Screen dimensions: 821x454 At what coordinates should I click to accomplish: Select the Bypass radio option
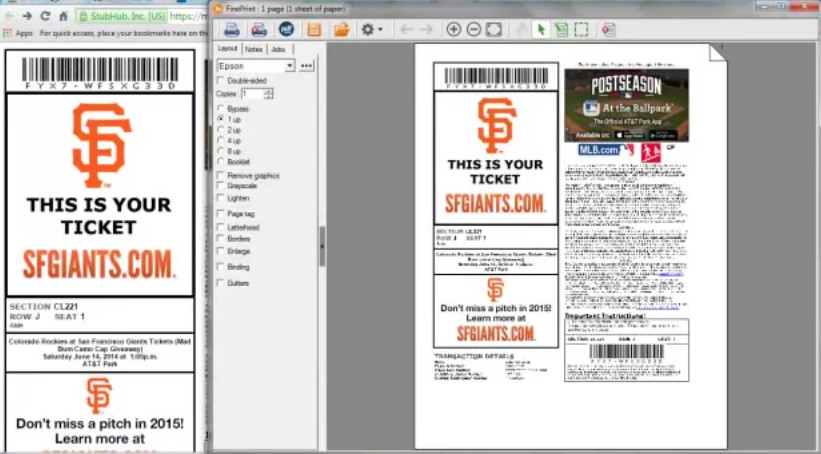[220, 108]
